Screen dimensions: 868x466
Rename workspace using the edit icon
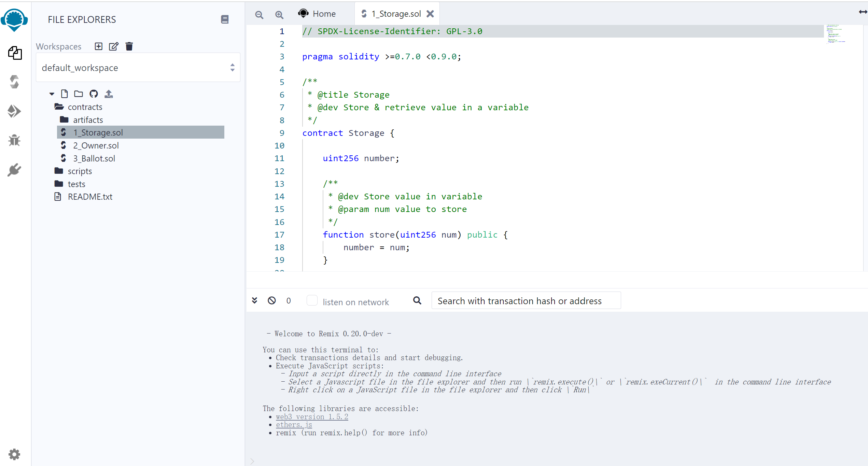tap(114, 46)
